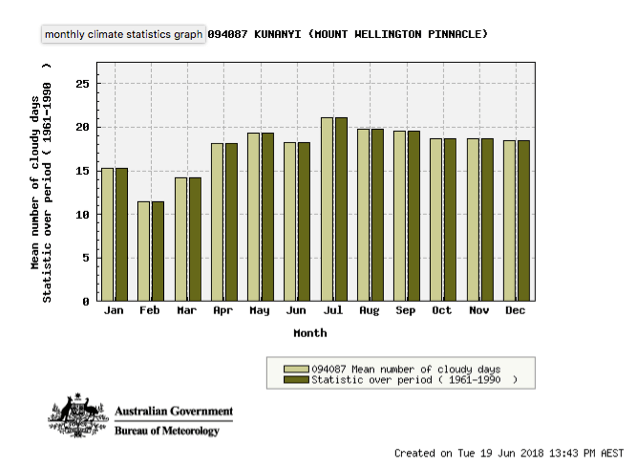Click the 'Jan' month label

(113, 310)
